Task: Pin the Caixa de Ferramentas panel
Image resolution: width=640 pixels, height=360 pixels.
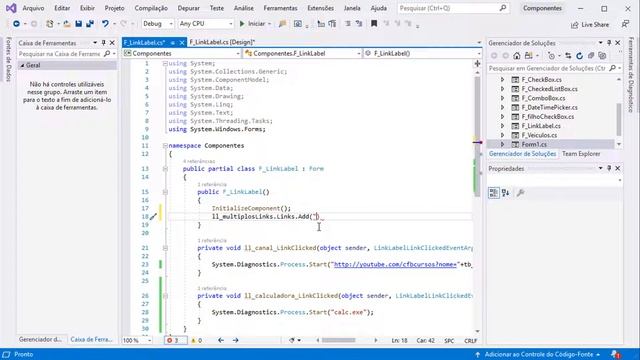Action: click(104, 43)
